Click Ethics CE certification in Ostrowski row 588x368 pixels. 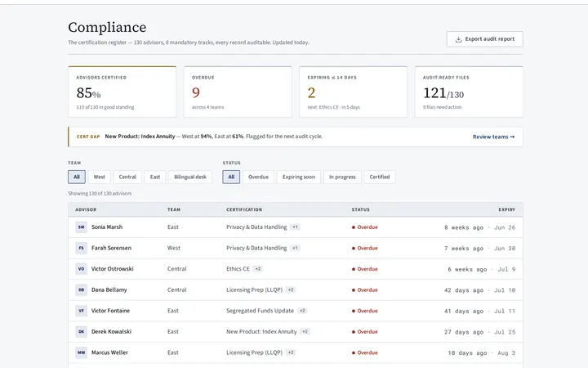(x=238, y=269)
